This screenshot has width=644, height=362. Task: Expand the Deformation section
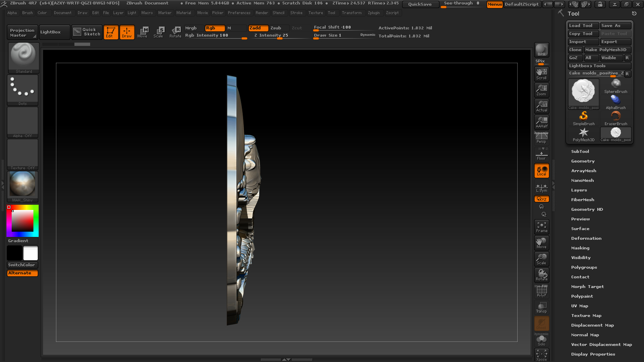[586, 239]
